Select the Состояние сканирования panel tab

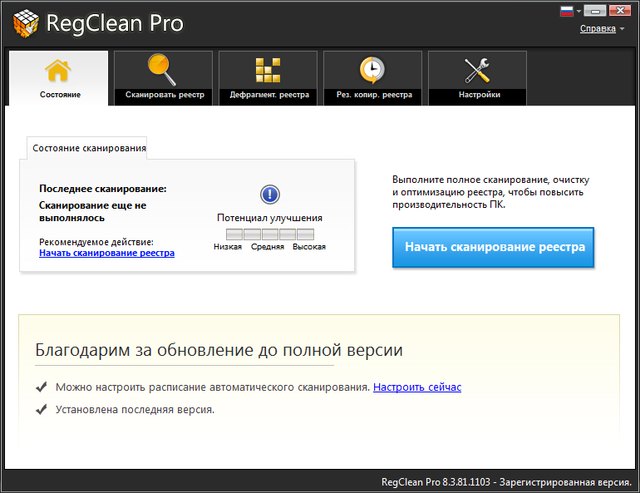pos(89,148)
